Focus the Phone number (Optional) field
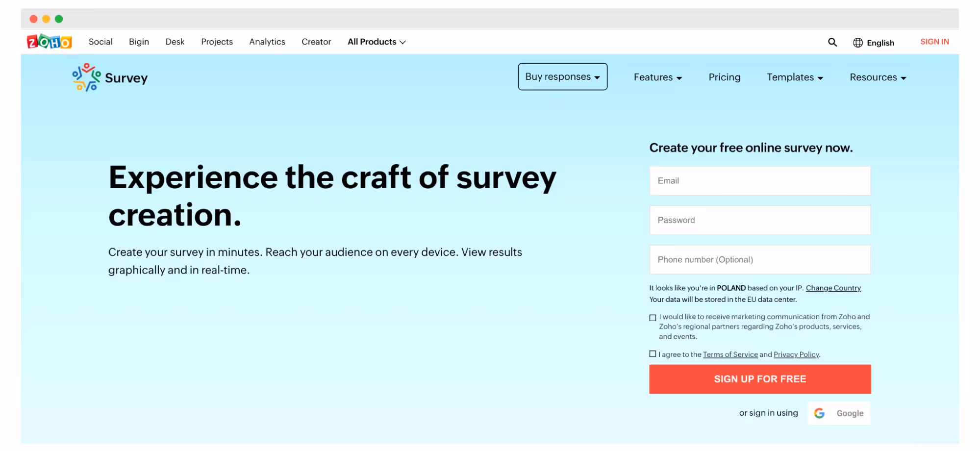Viewport: 980px width, 452px height. coord(760,260)
